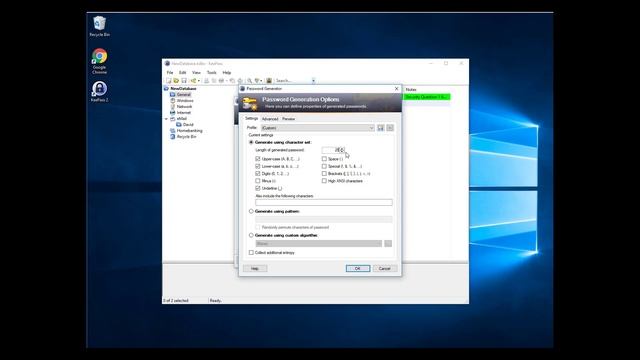This screenshot has height=360, width=640.
Task: Select the Internet group in tree
Action: coord(184,113)
